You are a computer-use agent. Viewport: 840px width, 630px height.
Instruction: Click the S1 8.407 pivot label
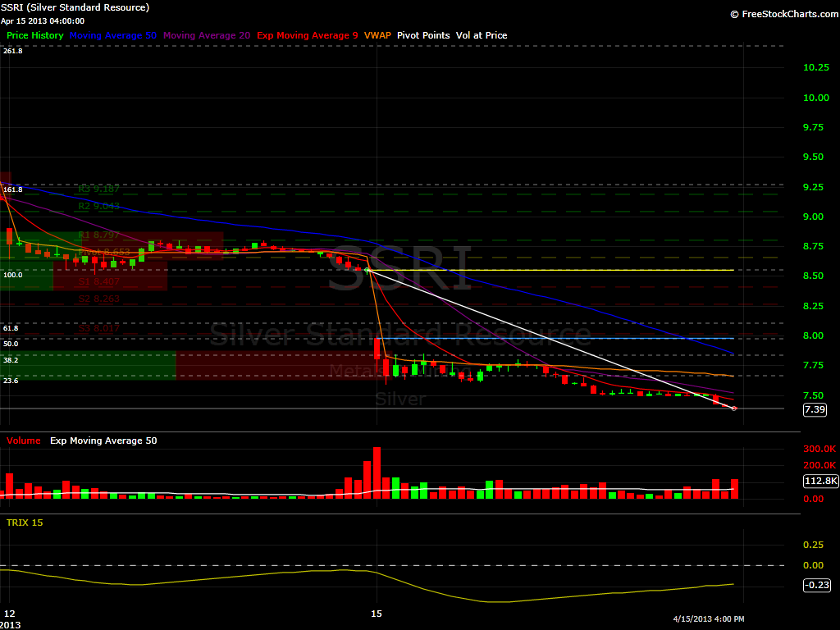click(99, 282)
